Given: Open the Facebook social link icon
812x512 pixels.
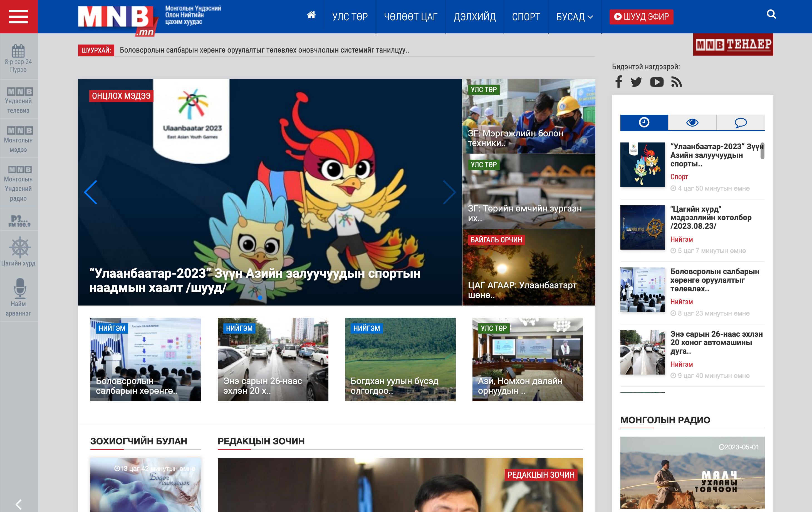Looking at the screenshot, I should click(x=618, y=82).
